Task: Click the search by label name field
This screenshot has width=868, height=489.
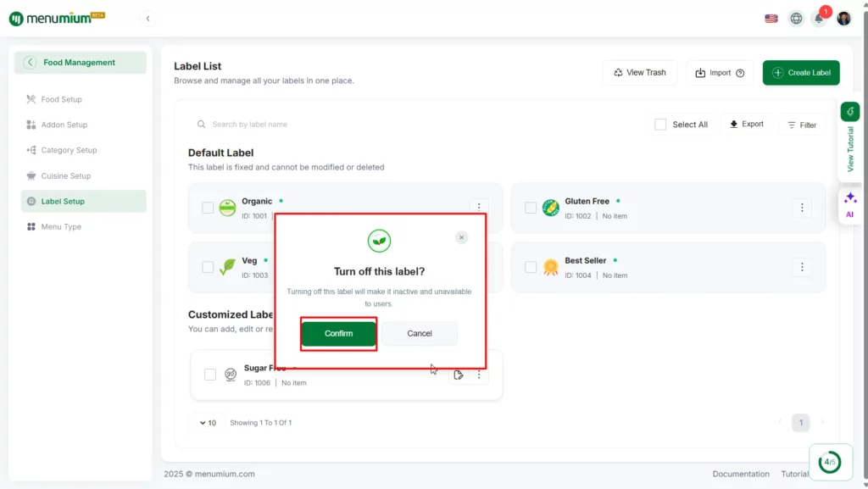Action: 415,125
